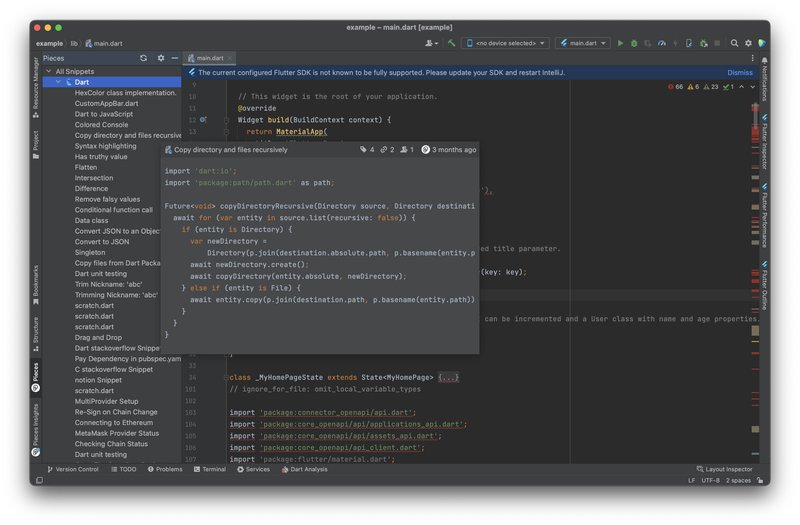
Task: Jump to next highlighted error arrow
Action: click(x=752, y=87)
